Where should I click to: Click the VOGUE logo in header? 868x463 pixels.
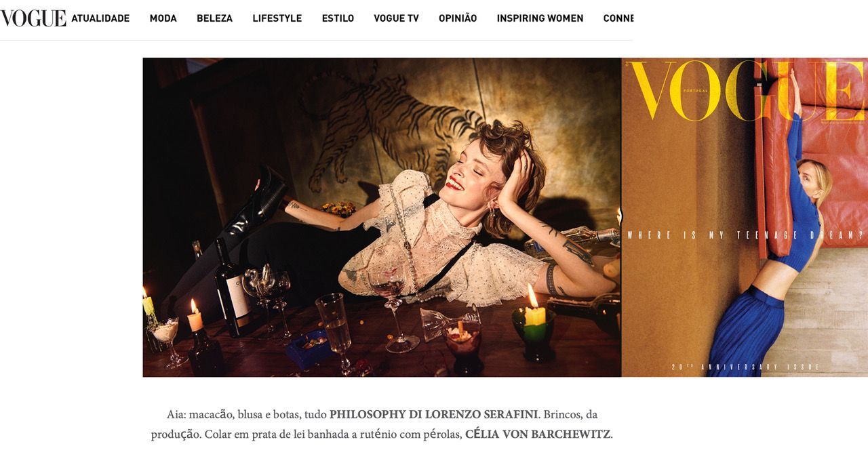(x=33, y=18)
